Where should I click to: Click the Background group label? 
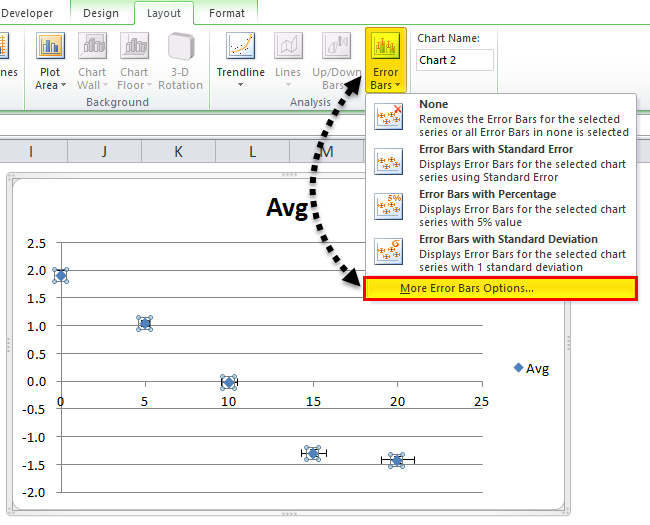117,102
